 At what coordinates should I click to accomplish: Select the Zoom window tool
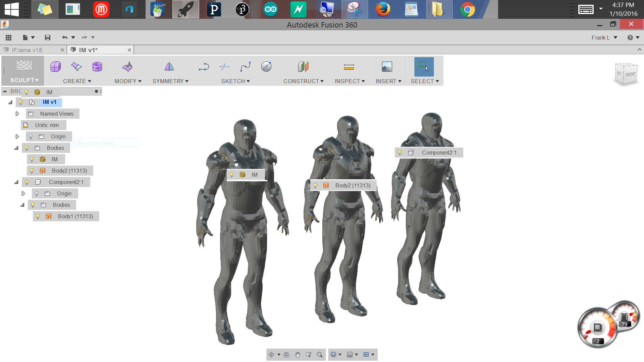tap(309, 355)
